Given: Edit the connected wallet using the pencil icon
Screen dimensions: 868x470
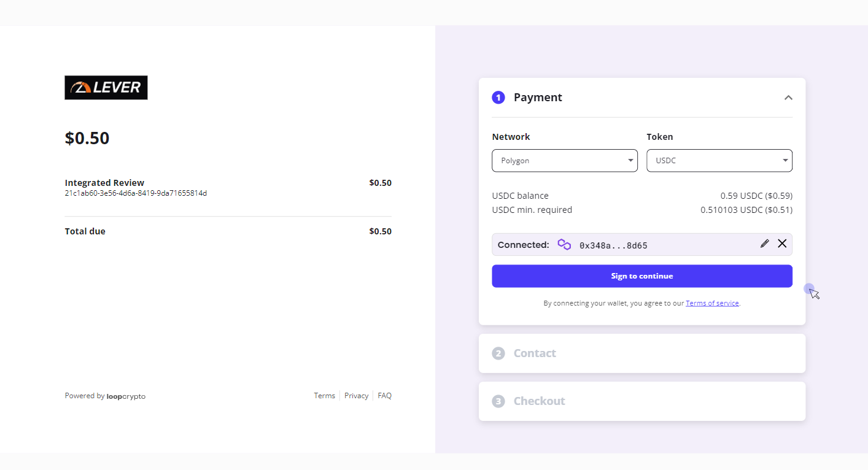Looking at the screenshot, I should coord(764,244).
